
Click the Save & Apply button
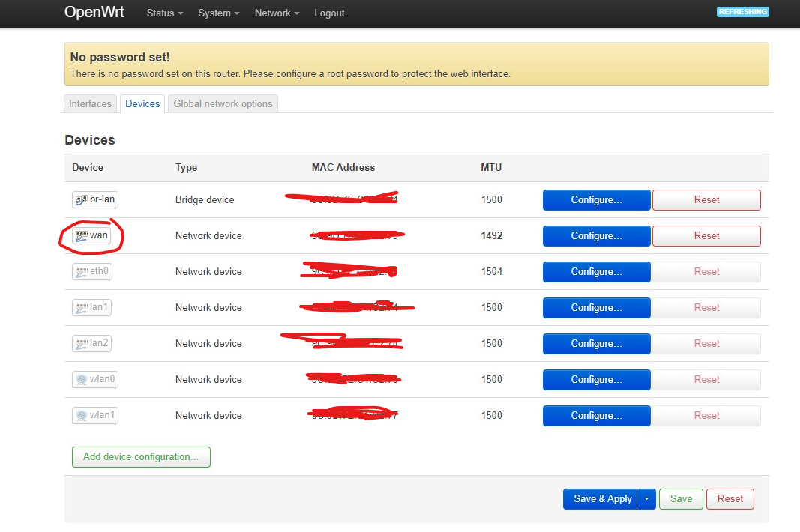601,499
